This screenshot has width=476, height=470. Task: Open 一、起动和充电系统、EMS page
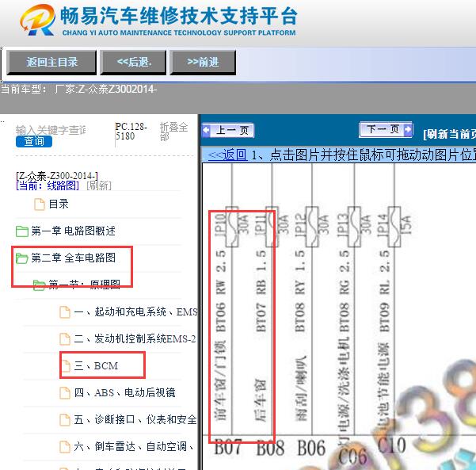click(135, 311)
